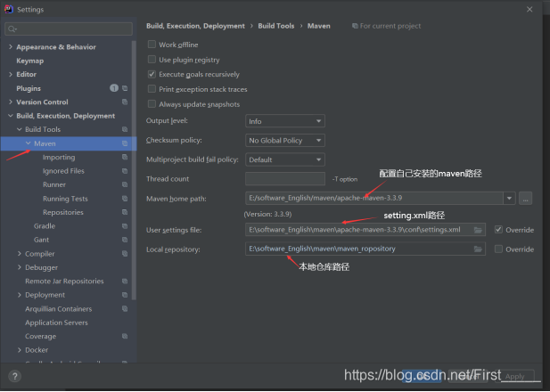
Task: Open Importing under Maven
Action: pos(59,158)
